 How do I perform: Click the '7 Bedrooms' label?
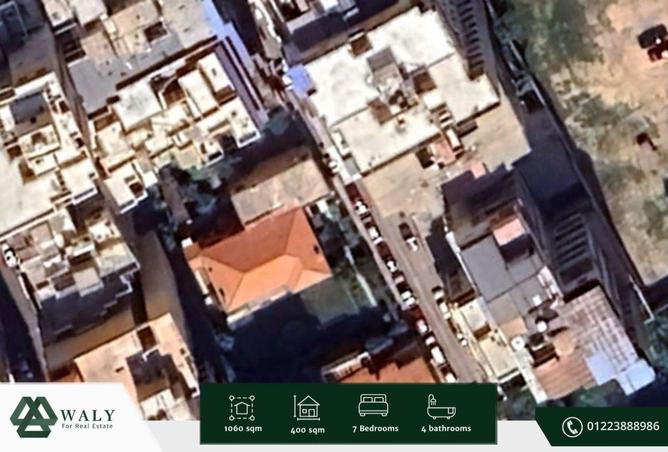(375, 429)
